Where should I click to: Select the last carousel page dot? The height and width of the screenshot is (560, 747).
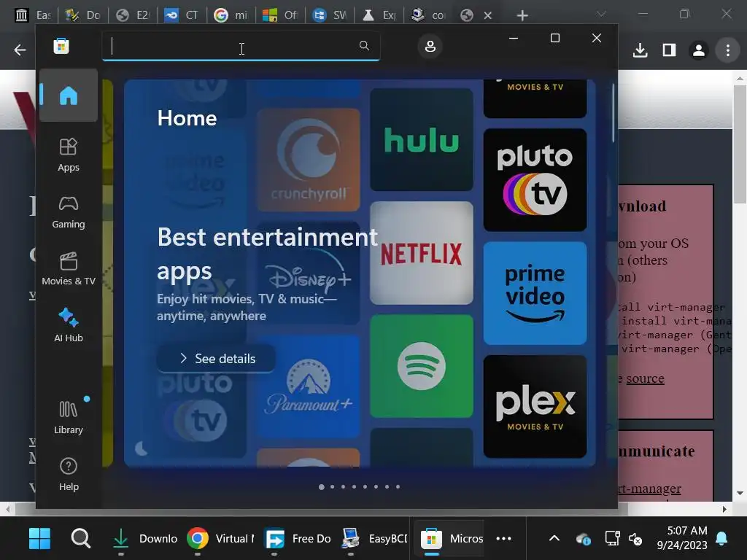(398, 486)
